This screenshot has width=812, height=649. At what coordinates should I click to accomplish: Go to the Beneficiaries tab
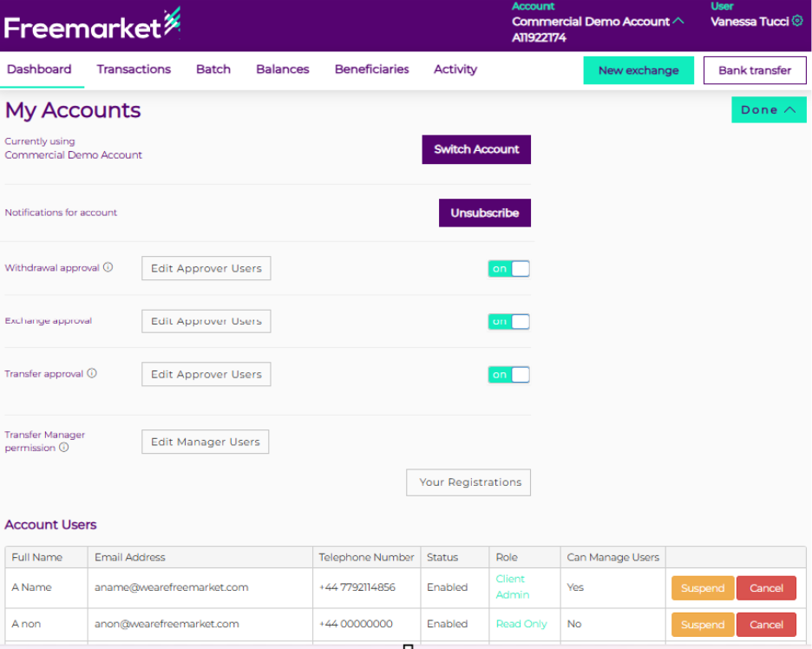click(371, 69)
